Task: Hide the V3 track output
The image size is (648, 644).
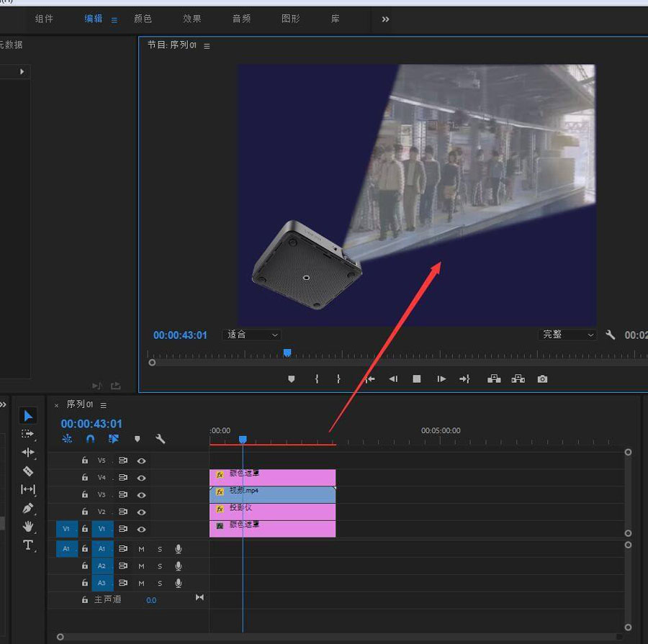Action: [141, 495]
